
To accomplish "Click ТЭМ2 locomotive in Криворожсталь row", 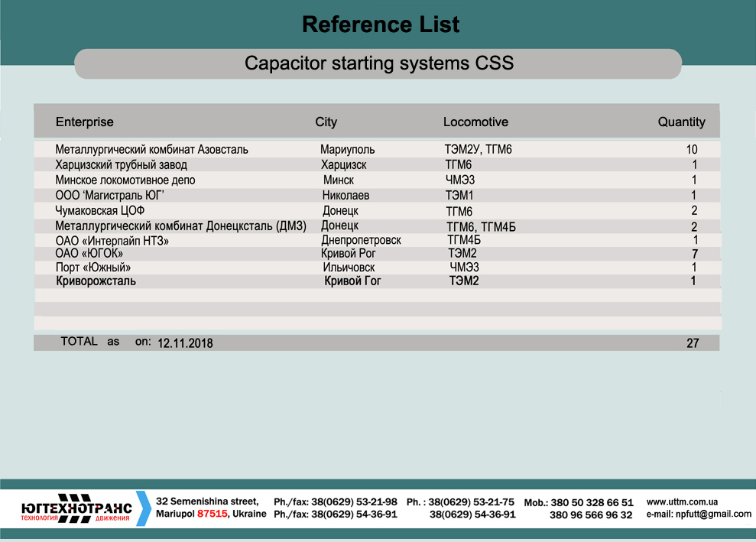I will (x=464, y=281).
